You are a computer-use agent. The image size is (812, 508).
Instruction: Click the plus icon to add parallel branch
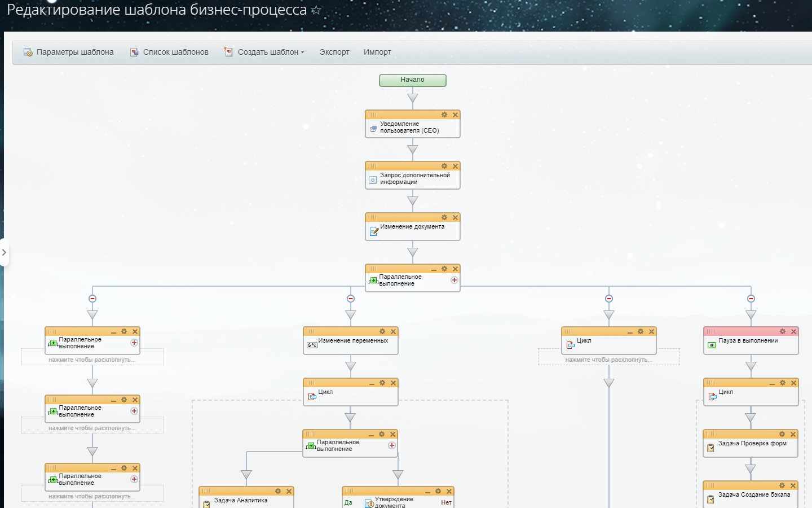point(454,280)
